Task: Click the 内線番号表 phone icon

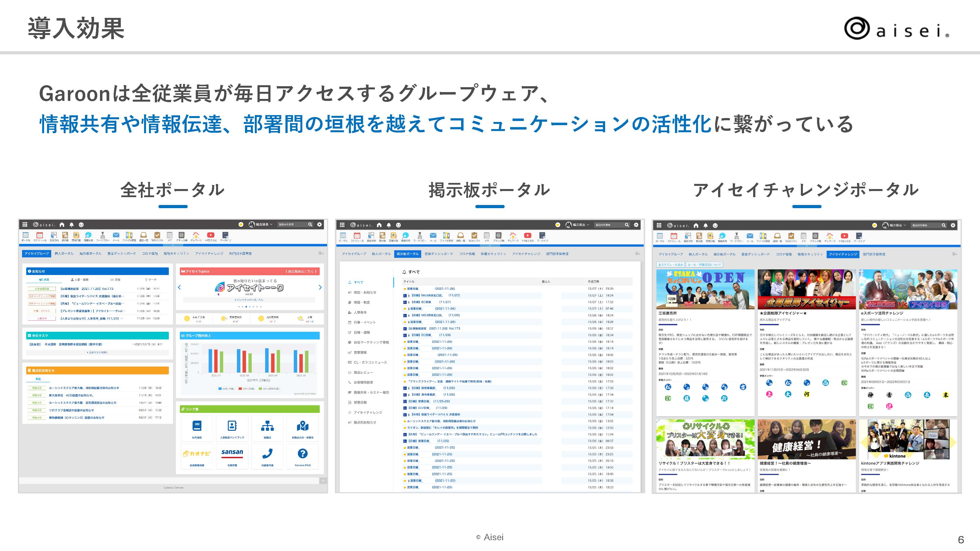Action: [267, 453]
